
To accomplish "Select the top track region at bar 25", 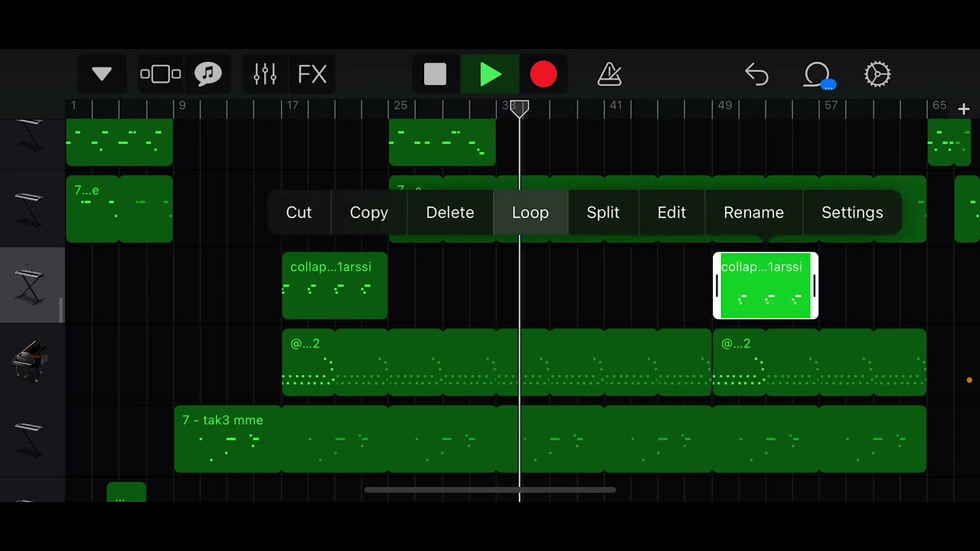I will point(442,143).
